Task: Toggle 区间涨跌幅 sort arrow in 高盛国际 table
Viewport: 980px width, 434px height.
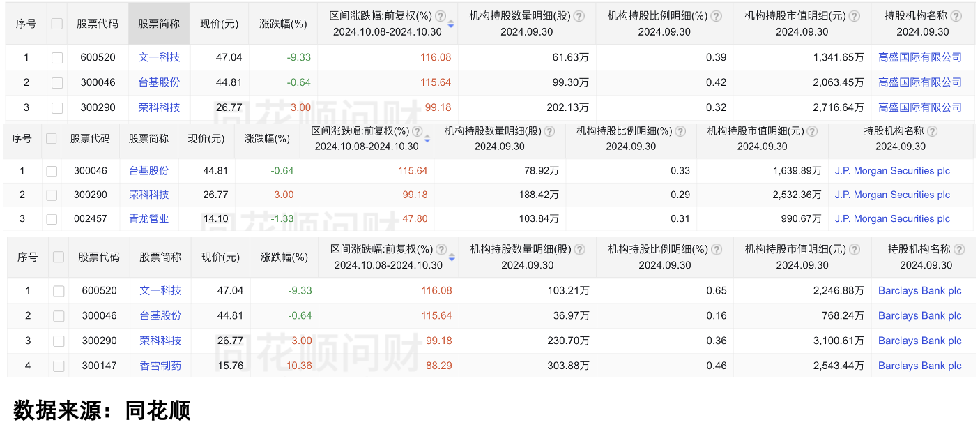Action: click(451, 24)
